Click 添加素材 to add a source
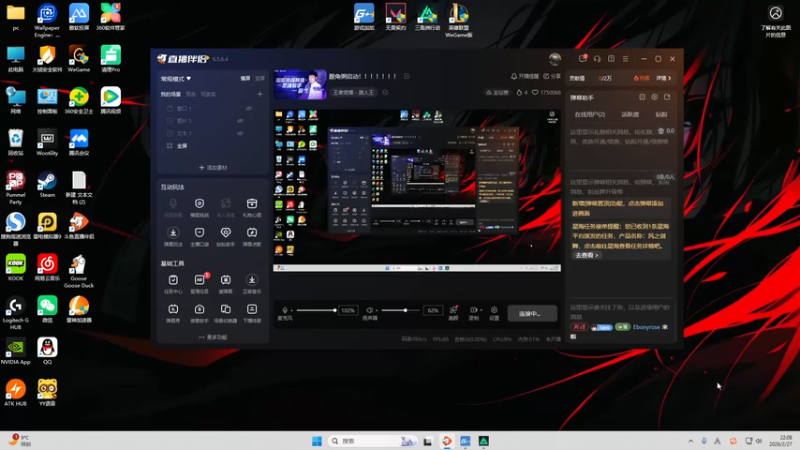The image size is (800, 450). pyautogui.click(x=213, y=167)
